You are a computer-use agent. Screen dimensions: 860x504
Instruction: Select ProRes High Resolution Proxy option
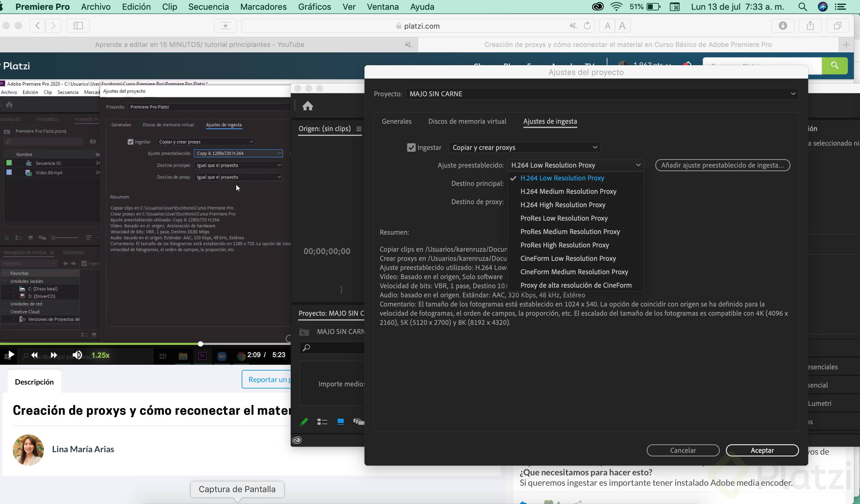click(564, 245)
